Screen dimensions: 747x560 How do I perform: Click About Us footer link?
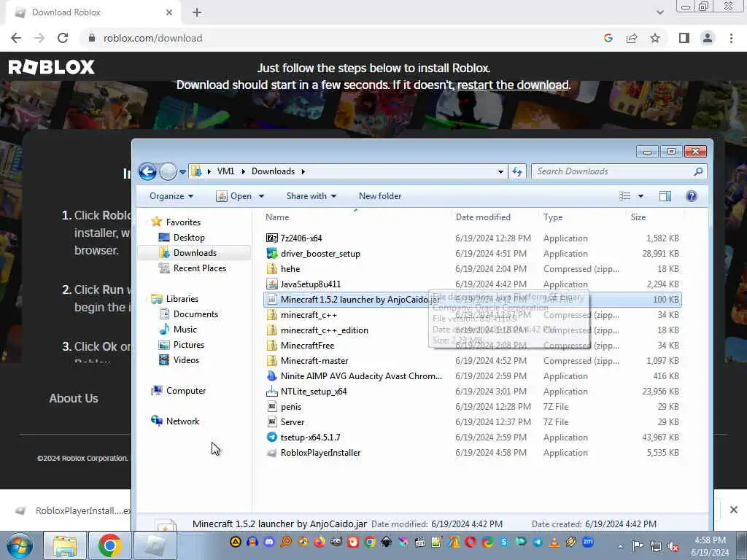pos(74,399)
